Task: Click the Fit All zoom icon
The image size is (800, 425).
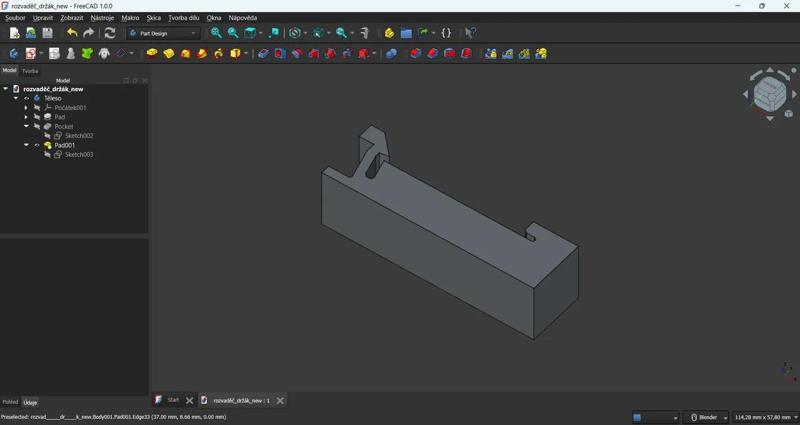Action: 216,33
